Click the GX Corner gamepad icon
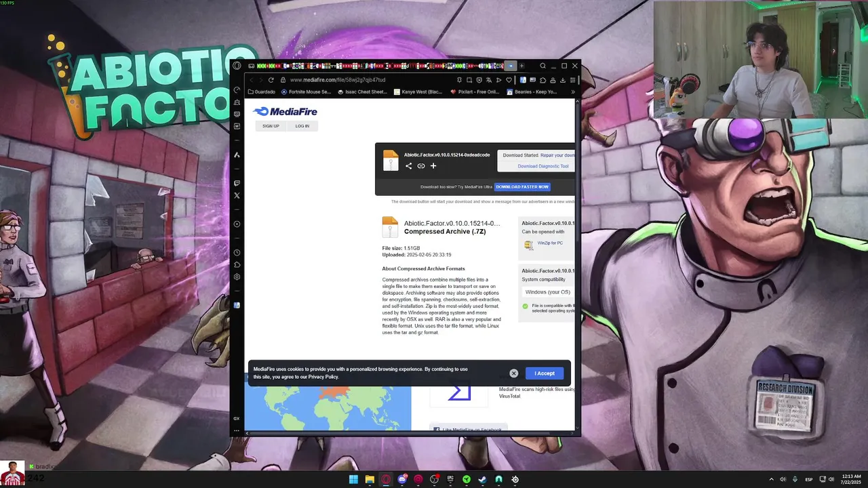868x488 pixels. click(251, 66)
